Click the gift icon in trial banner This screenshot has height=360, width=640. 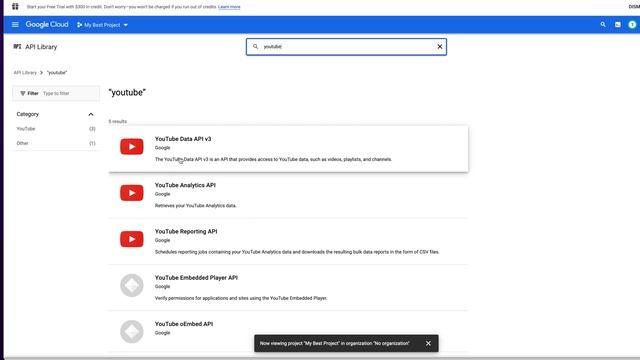click(x=15, y=7)
